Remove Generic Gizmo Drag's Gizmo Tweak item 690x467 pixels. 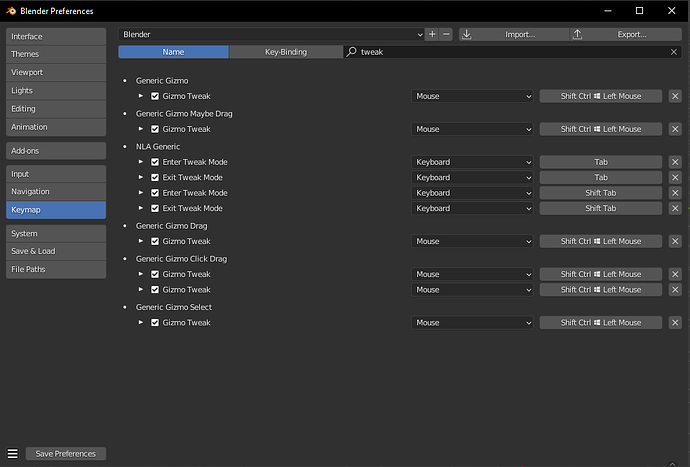(675, 241)
